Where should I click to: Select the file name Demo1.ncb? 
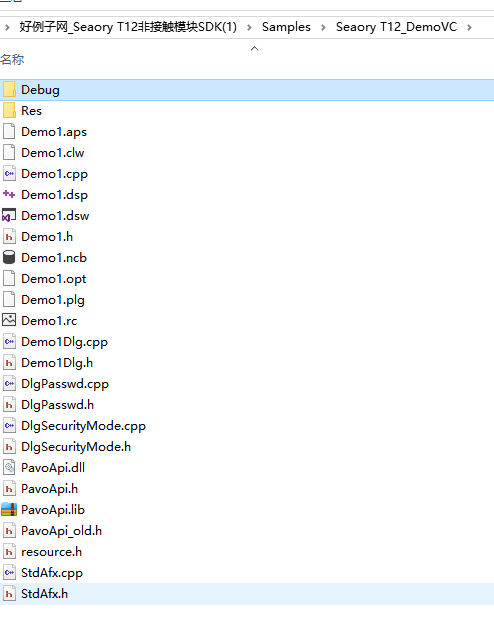point(54,258)
